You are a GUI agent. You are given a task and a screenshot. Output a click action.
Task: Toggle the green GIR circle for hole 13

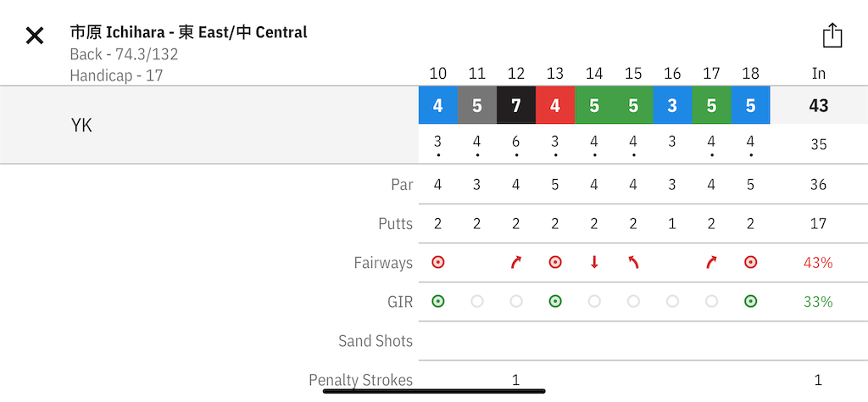click(555, 301)
